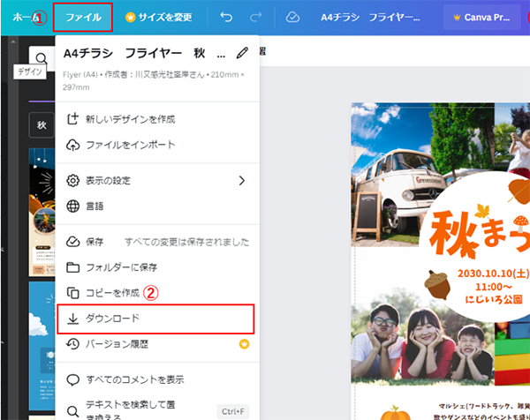Viewport: 530px width, 420px height.
Task: Select ファイルをインポート menu item
Action: [157, 145]
